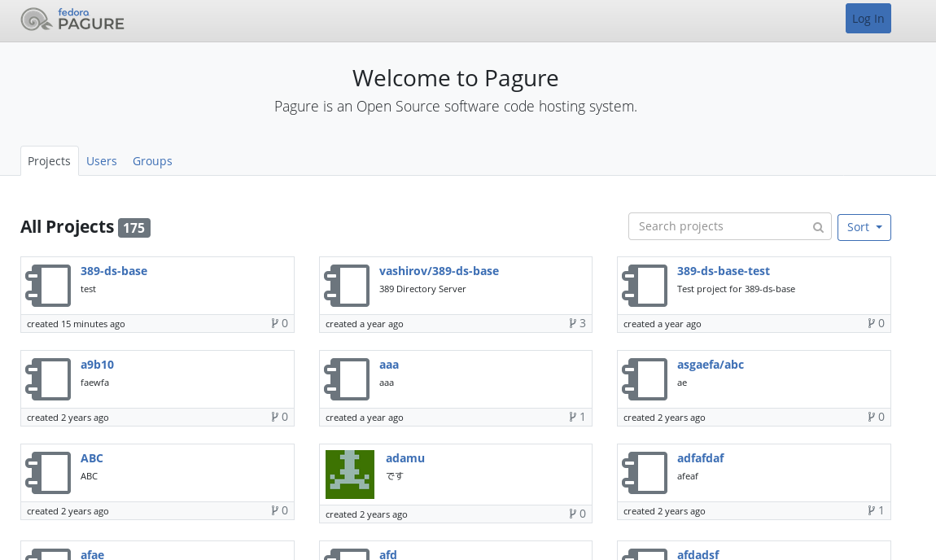Open the afae project link

click(x=93, y=554)
